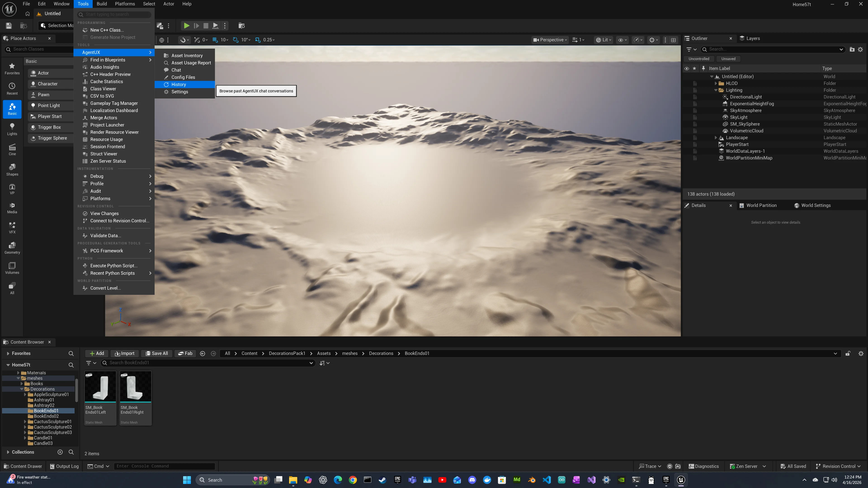868x488 pixels.
Task: Toggle rotation snap icon next to 10°
Action: click(236, 40)
